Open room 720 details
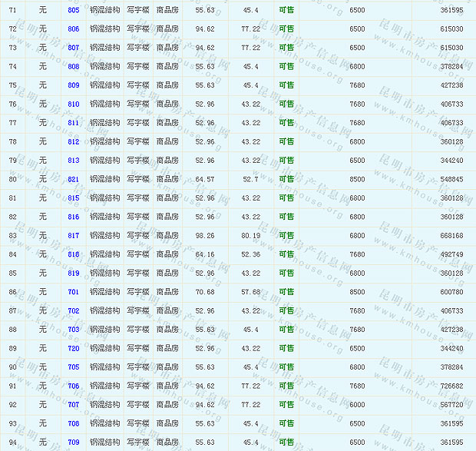 pyautogui.click(x=74, y=348)
